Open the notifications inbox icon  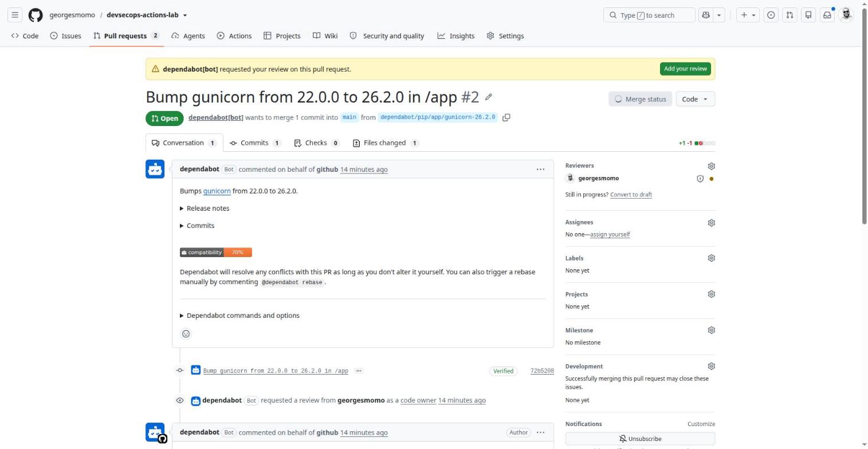pos(827,15)
